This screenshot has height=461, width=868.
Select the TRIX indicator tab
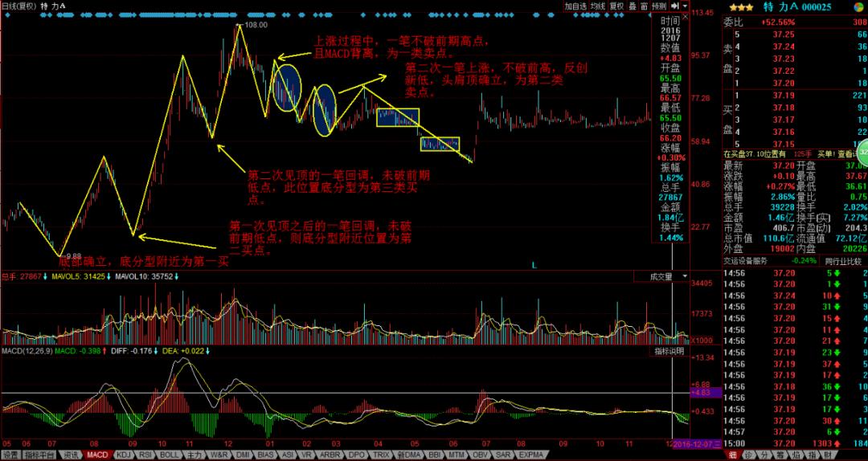pos(382,455)
